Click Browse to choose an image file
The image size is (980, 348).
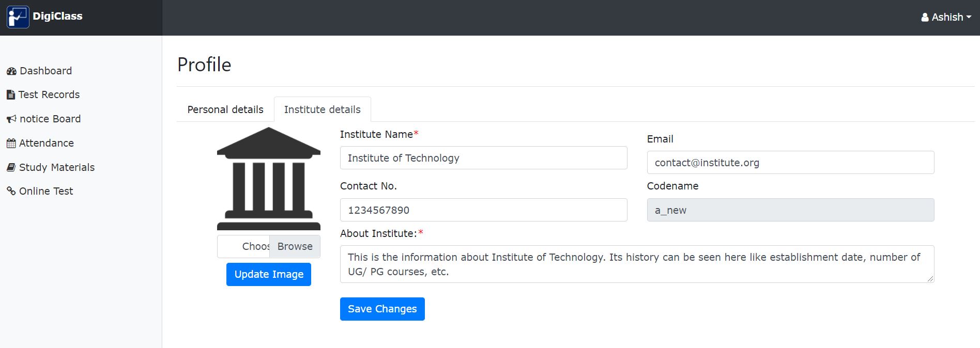tap(295, 246)
